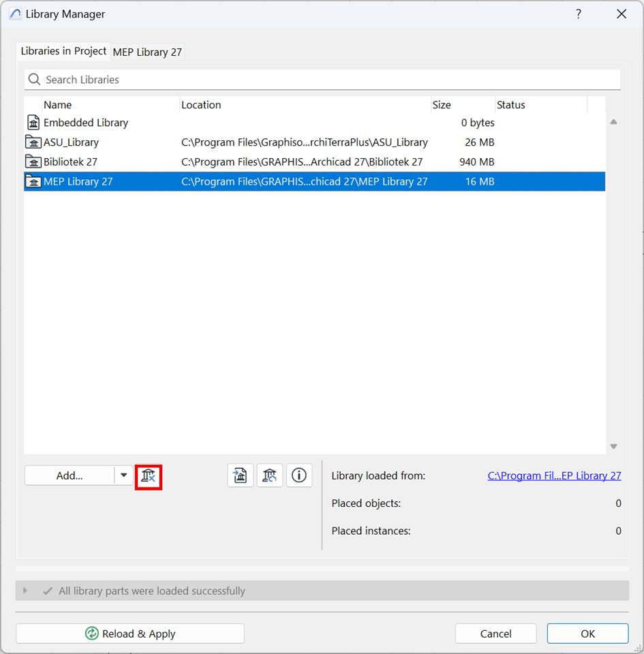Click the Placed objects label
Viewport: 644px width, 654px height.
(366, 503)
